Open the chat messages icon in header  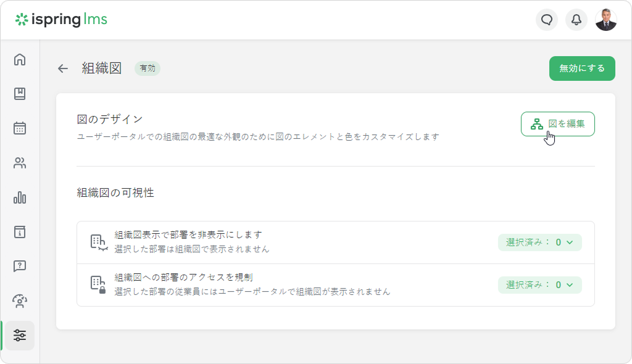[546, 20]
